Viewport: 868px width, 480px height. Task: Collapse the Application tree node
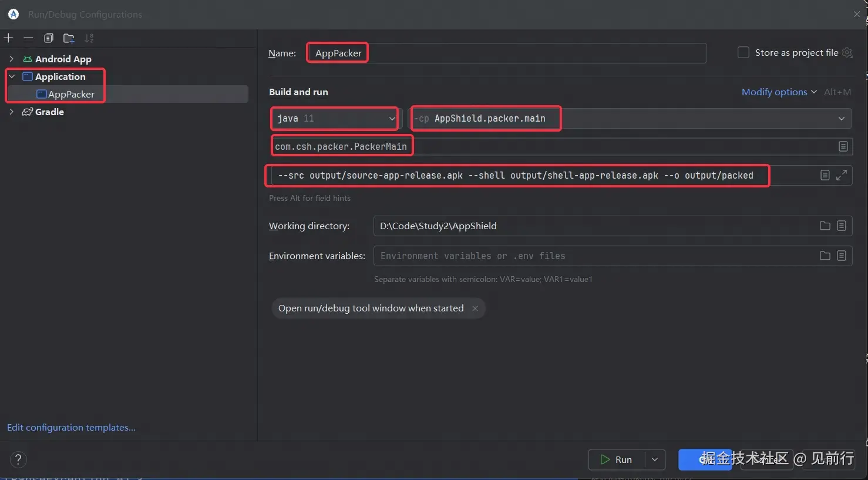point(11,76)
